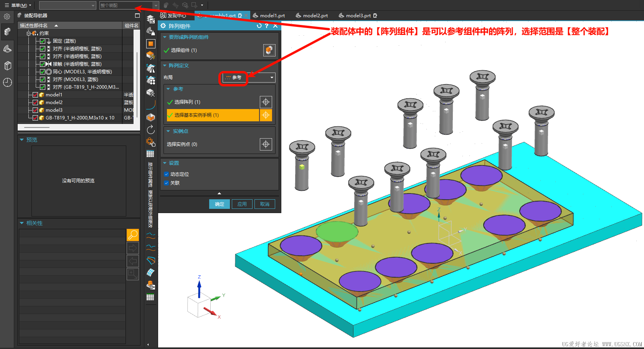Screen dimensions: 644x349
Task: Switch to the model1.prt tab
Action: (269, 16)
